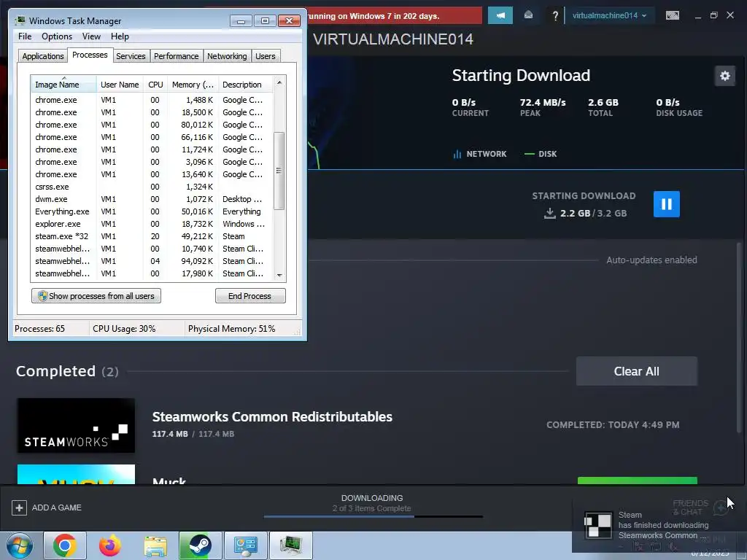Sort processes by CPU column

coord(155,85)
